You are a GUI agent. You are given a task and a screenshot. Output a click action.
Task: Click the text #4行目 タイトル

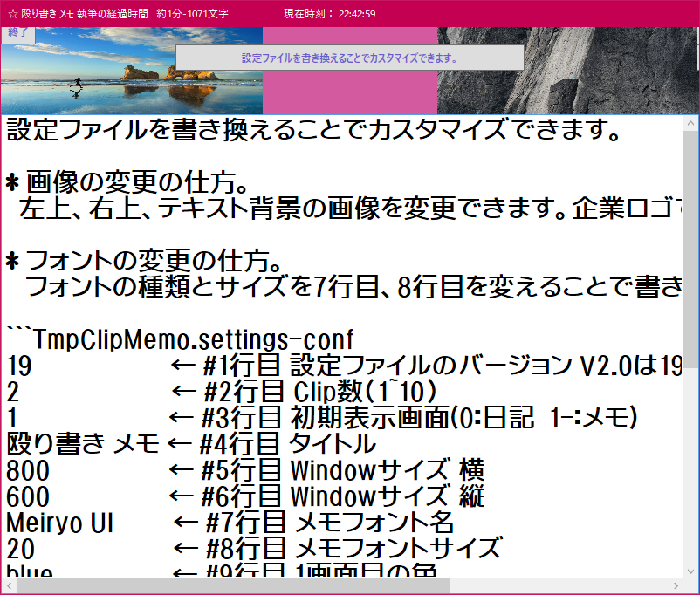pyautogui.click(x=288, y=444)
